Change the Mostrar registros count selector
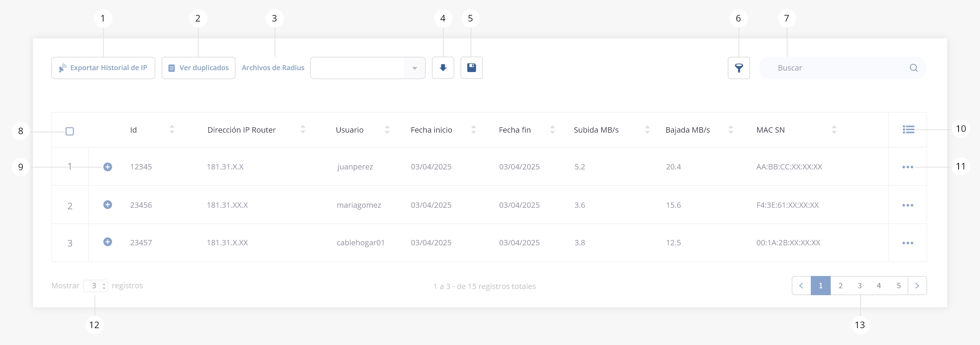 tap(96, 286)
